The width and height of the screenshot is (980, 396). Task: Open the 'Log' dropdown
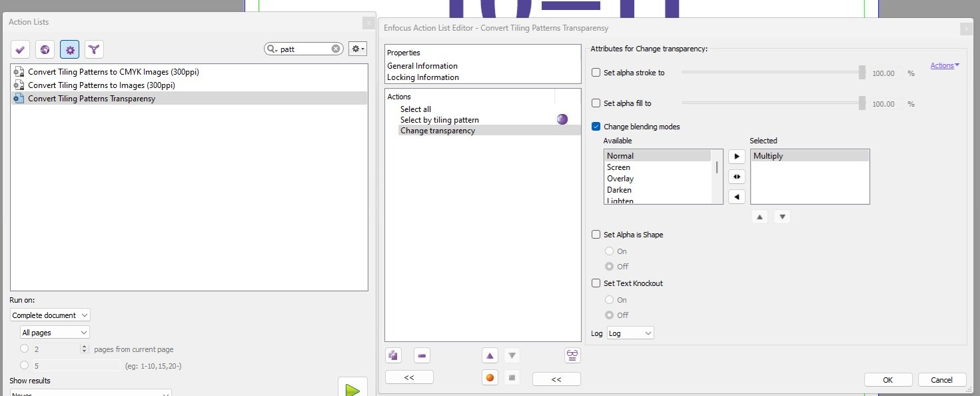coord(630,333)
